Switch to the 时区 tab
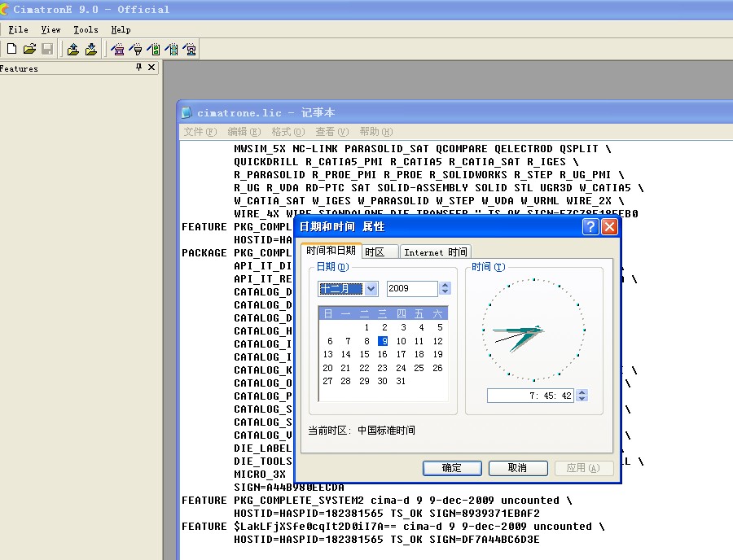Screen dimensions: 733x560 point(380,252)
